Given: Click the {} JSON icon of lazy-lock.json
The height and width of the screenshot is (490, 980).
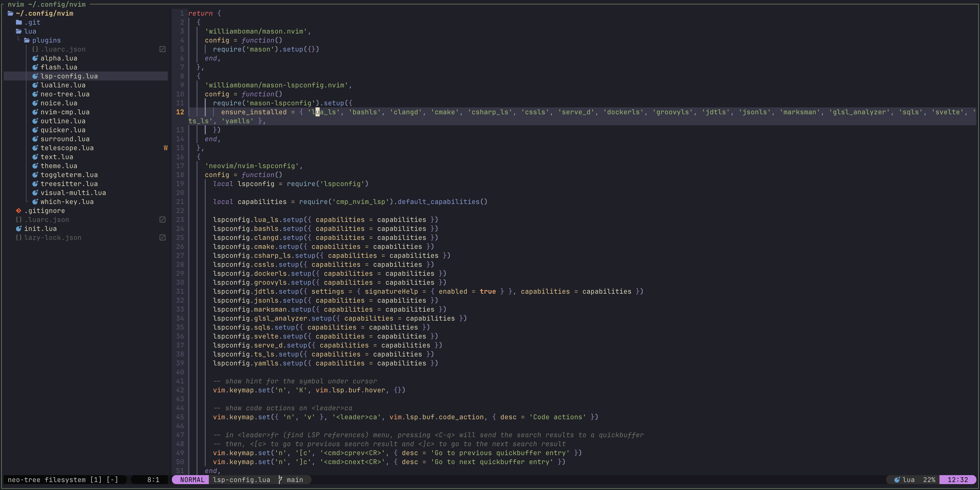Looking at the screenshot, I should 18,238.
